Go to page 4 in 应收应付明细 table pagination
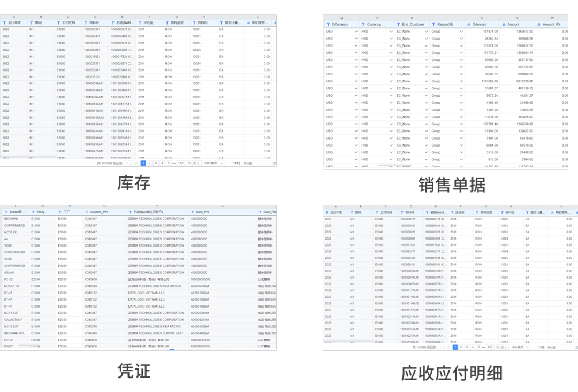This screenshot has width=578, height=392. pyautogui.click(x=473, y=348)
